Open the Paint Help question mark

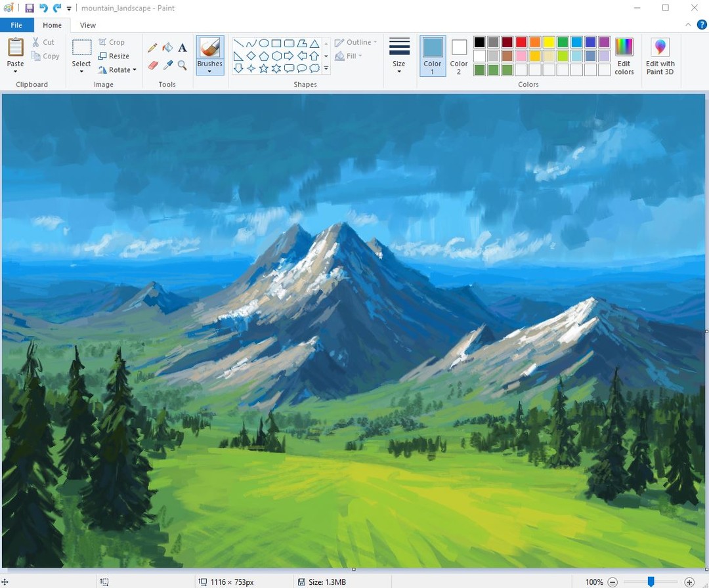(702, 25)
